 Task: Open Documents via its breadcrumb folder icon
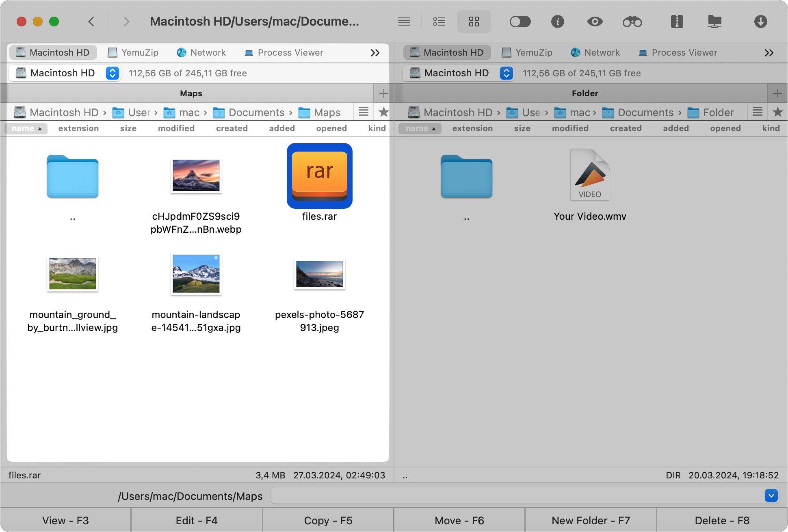219,112
